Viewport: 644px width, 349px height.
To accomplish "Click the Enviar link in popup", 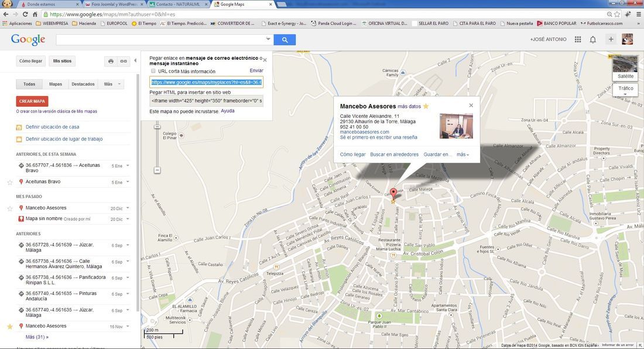I will (256, 71).
